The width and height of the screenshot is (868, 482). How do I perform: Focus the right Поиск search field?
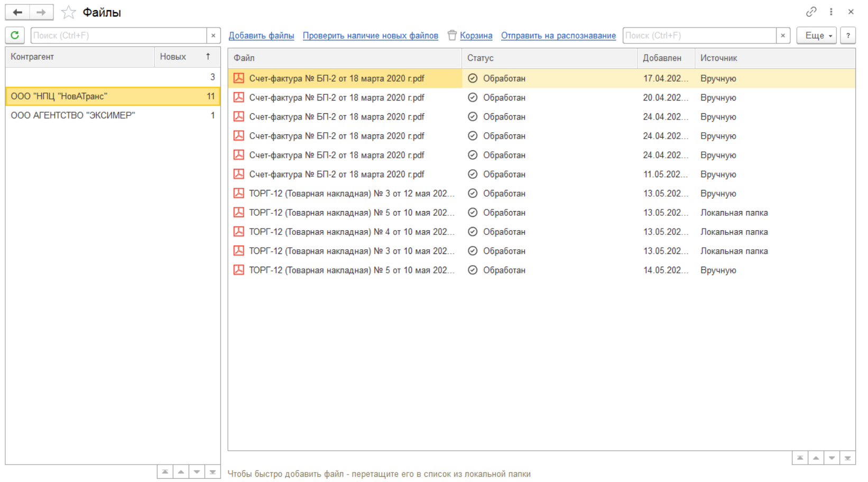[699, 35]
